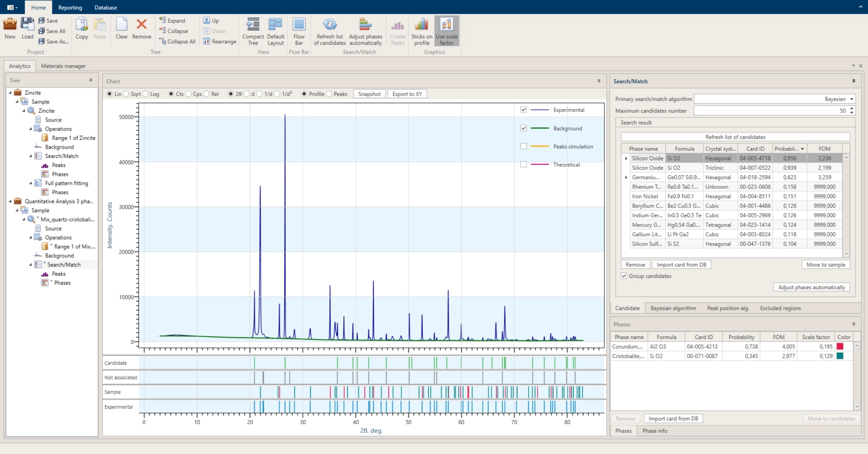Click Refresh list of candidates ribbon icon

[330, 25]
